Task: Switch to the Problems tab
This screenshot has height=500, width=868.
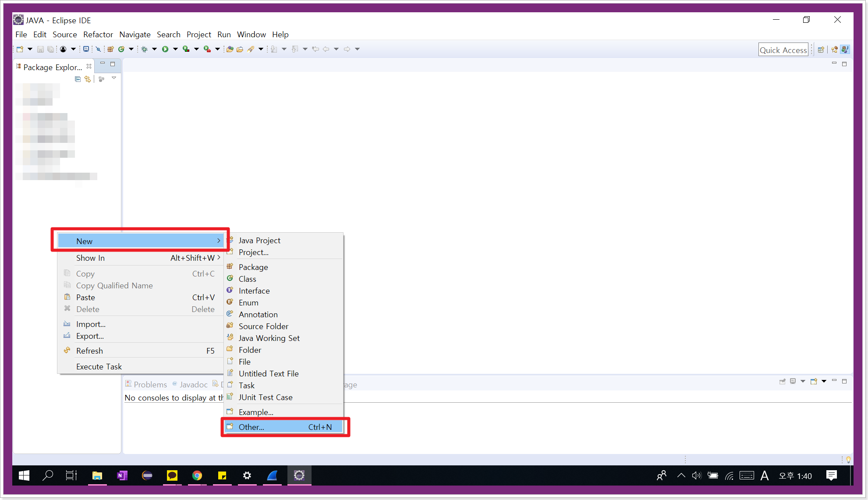Action: (146, 384)
